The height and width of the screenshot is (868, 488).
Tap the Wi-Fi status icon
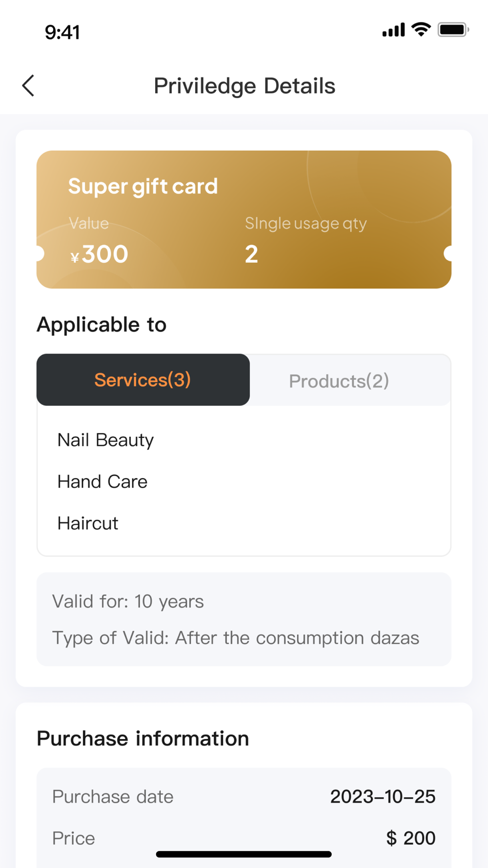(421, 29)
